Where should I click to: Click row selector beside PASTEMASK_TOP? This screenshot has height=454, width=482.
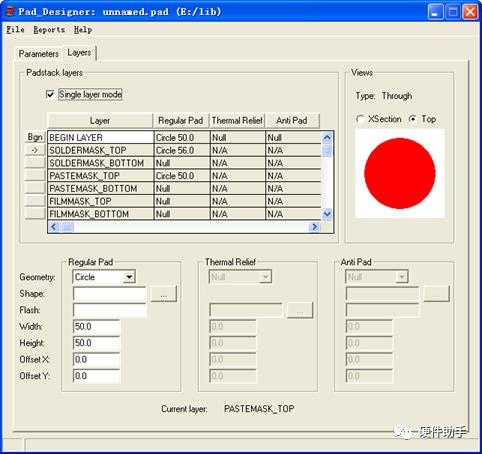click(35, 175)
